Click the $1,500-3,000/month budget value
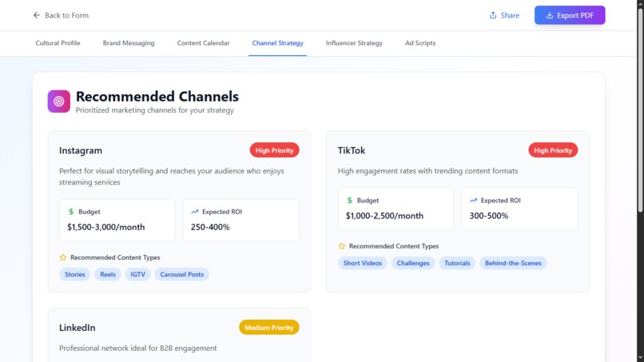 click(106, 227)
